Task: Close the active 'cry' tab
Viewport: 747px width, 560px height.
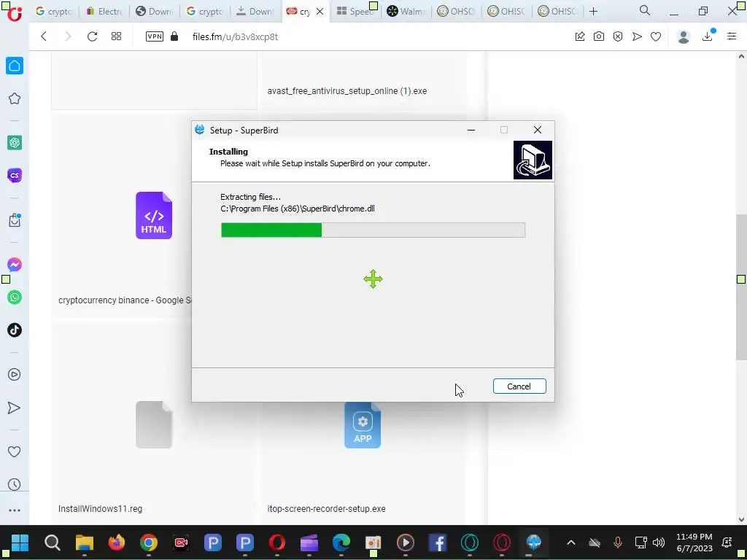Action: [320, 12]
